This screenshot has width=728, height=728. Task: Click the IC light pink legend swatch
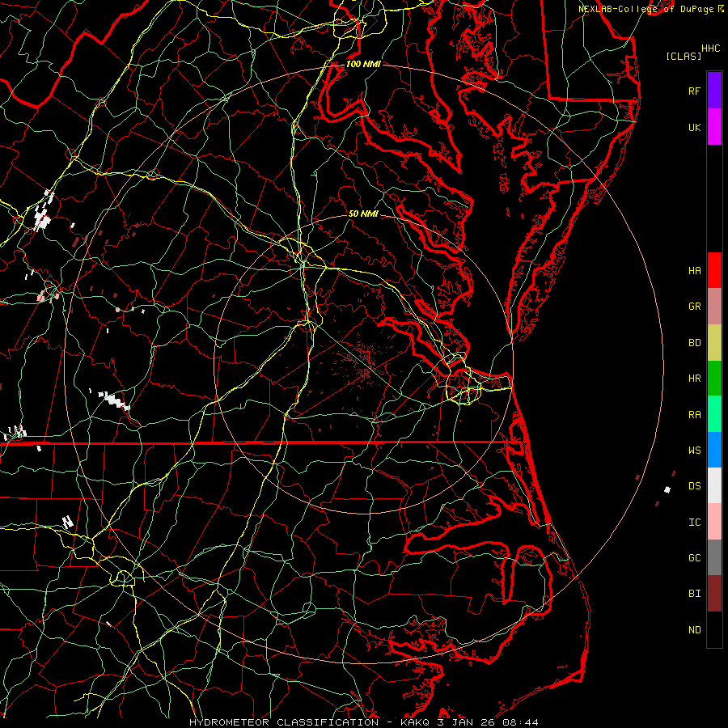(714, 522)
